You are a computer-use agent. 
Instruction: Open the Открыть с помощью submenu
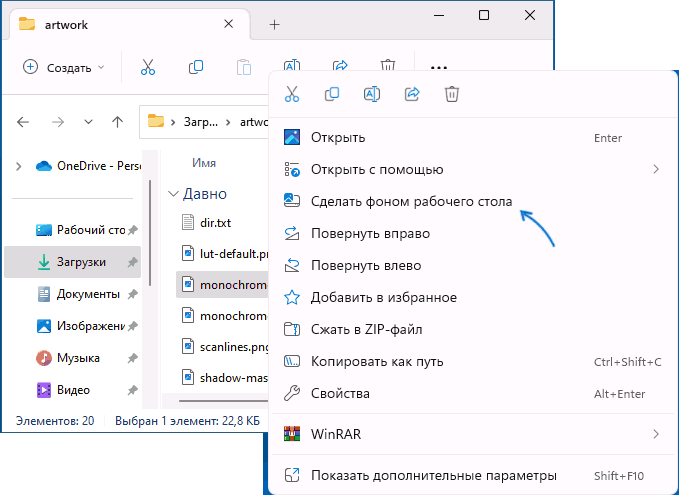(x=473, y=169)
